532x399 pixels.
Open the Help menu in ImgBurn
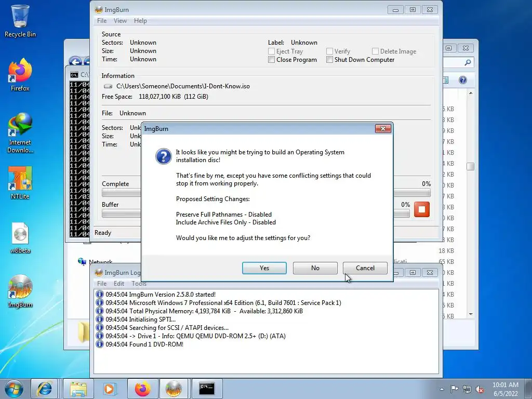[x=140, y=21]
